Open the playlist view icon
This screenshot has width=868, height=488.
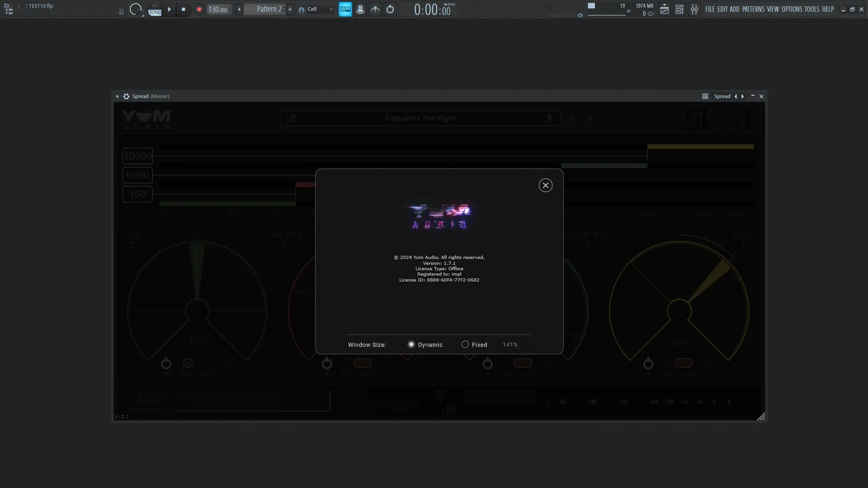(x=664, y=9)
